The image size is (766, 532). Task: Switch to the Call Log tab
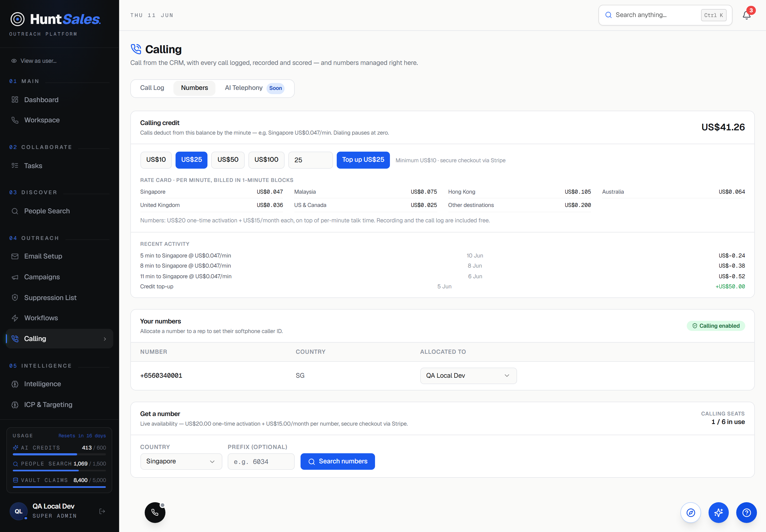point(152,88)
